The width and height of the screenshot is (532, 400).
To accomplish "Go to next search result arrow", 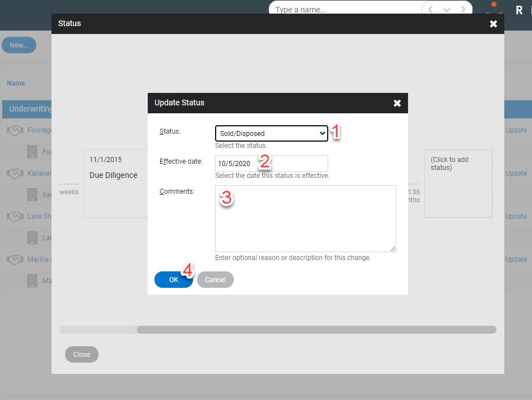I will pos(463,10).
